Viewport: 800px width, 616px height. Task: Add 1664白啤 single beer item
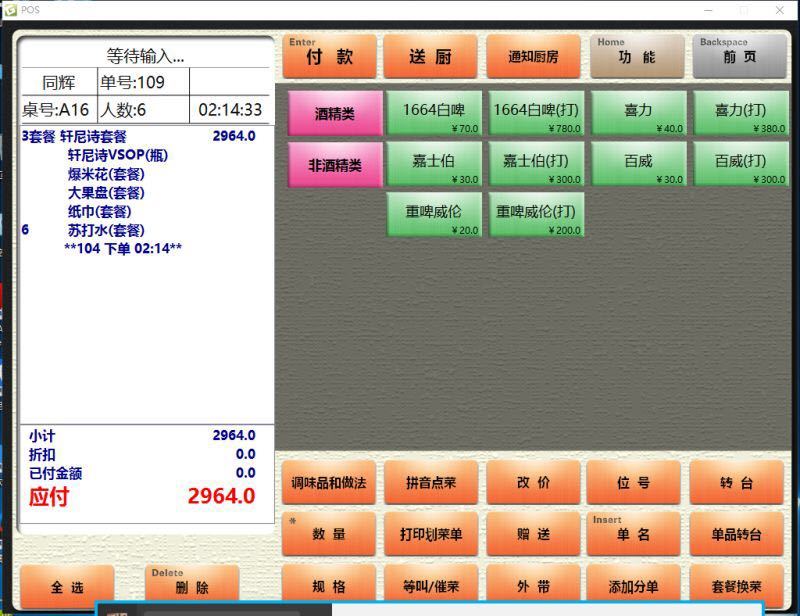(434, 114)
